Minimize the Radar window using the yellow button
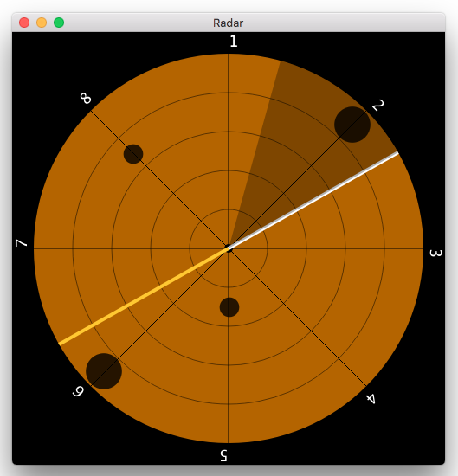 click(x=42, y=23)
